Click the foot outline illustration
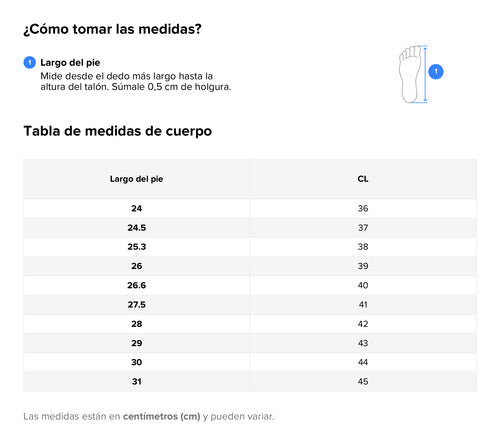This screenshot has height=445, width=500. [x=410, y=74]
